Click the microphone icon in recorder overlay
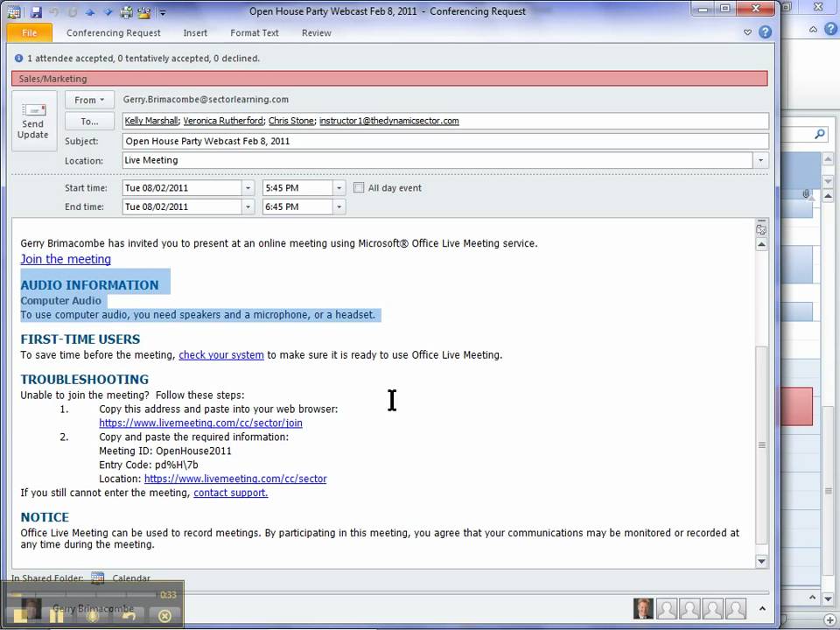This screenshot has height=630, width=840. click(x=93, y=615)
